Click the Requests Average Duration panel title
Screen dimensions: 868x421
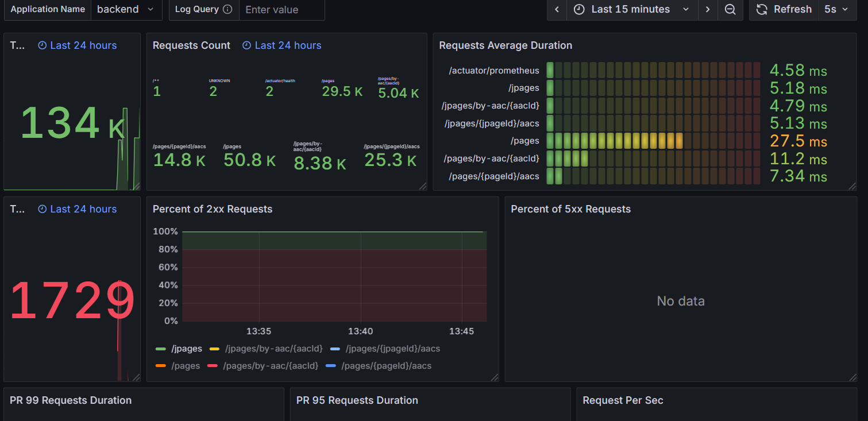click(506, 45)
